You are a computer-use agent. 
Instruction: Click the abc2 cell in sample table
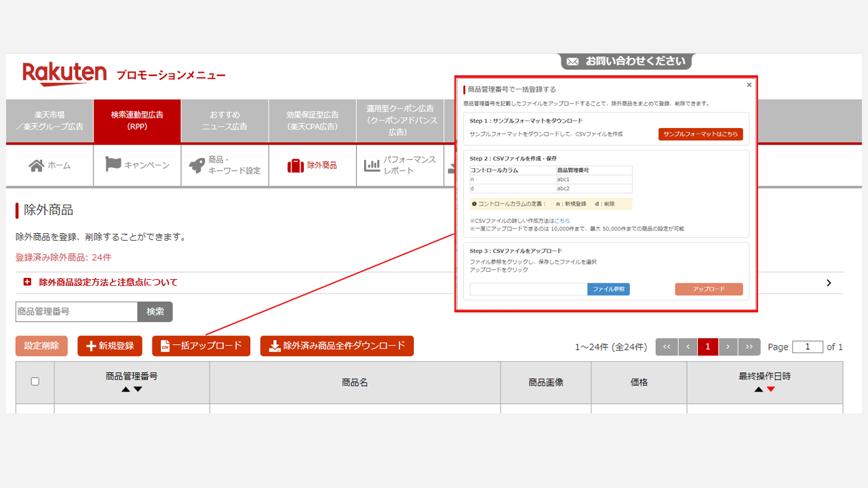[594, 188]
